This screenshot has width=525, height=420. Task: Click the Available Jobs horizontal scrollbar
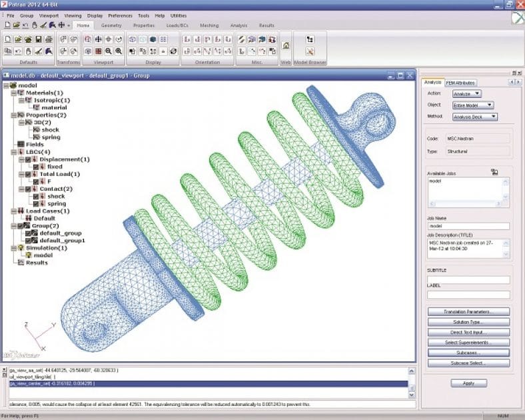(x=466, y=203)
